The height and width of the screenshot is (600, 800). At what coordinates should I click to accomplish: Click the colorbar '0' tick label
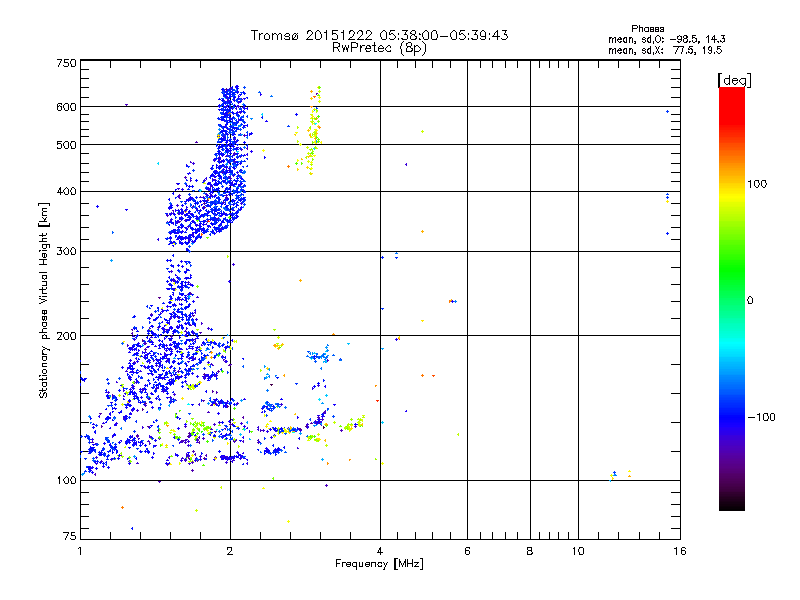(x=750, y=301)
